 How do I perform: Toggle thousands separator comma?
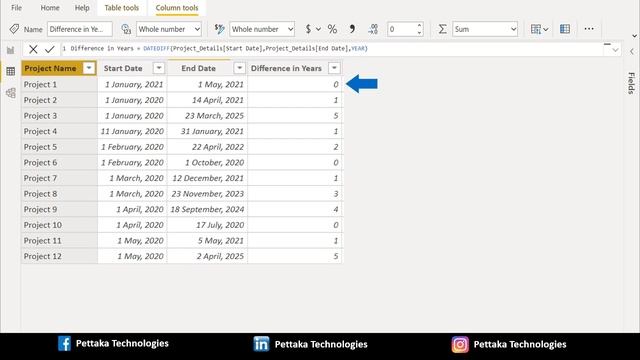pos(352,29)
